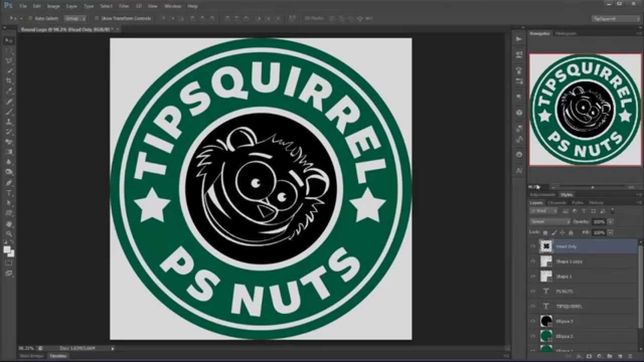Close the Round Logo document tab

[x=118, y=29]
